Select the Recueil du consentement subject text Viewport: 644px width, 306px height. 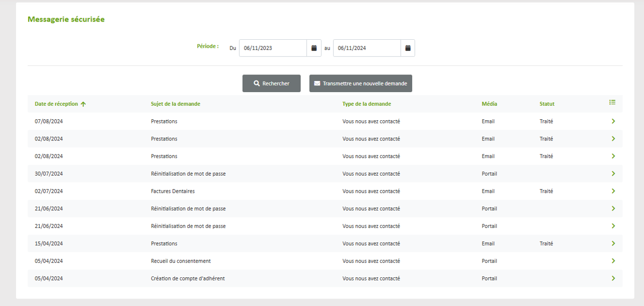181,261
